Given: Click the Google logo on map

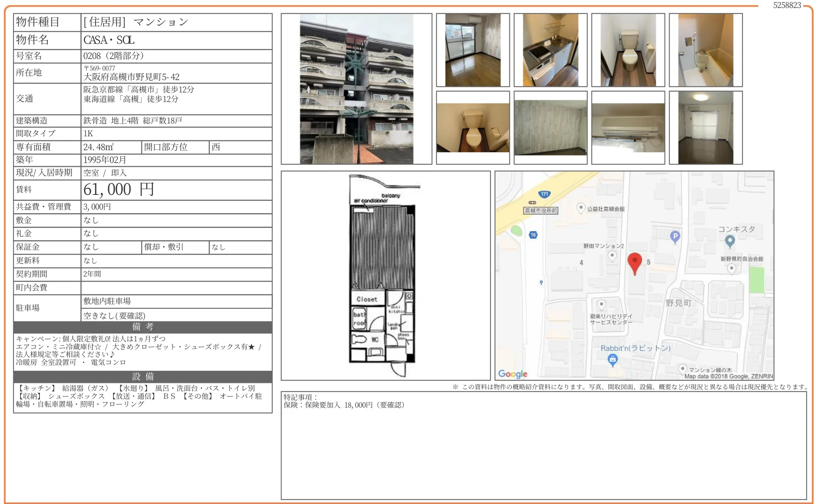Looking at the screenshot, I should [x=512, y=374].
